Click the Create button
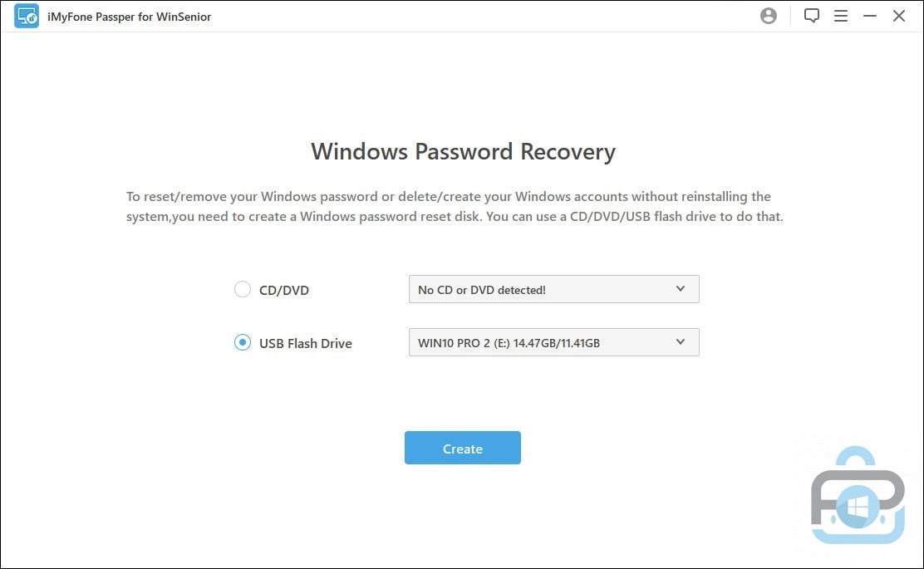Screen dimensions: 924x569 (463, 448)
